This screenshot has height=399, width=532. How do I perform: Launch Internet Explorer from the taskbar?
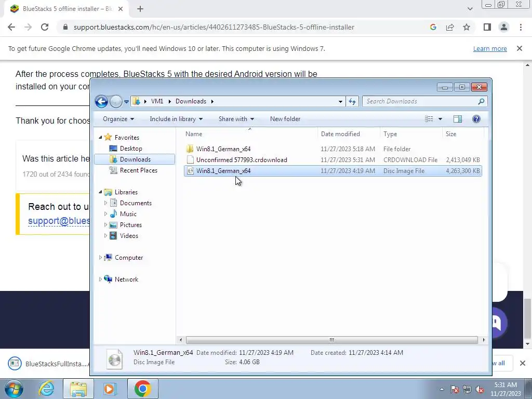[x=46, y=389]
